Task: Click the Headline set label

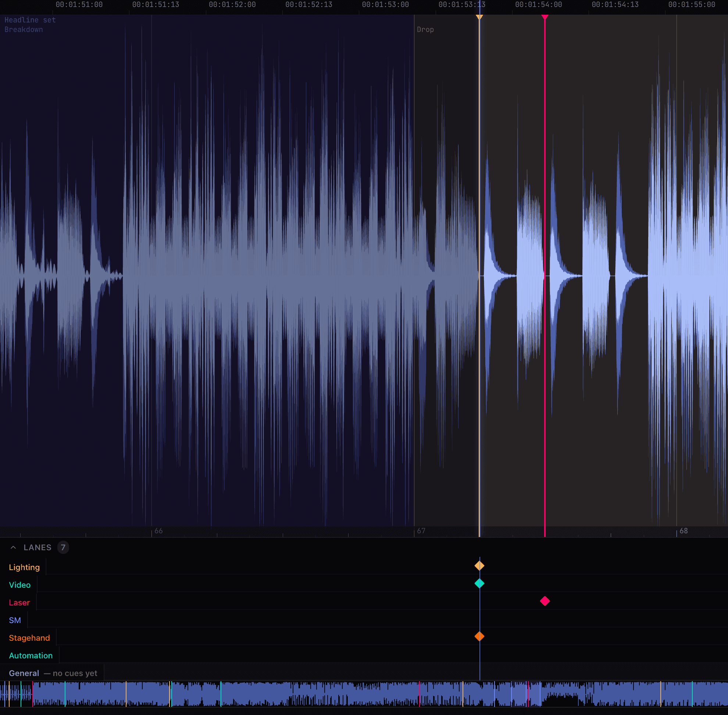Action: (x=30, y=20)
